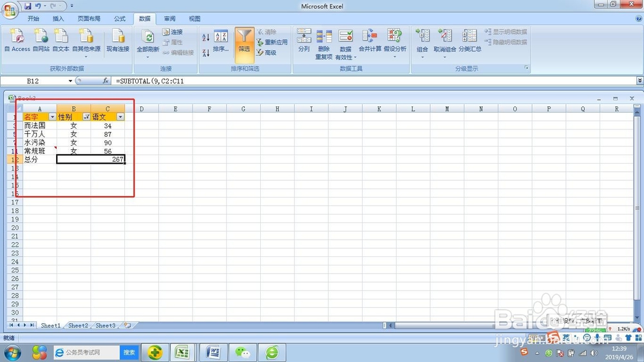The width and height of the screenshot is (644, 362).
Task: Open WeChat from the taskbar
Action: point(242,352)
